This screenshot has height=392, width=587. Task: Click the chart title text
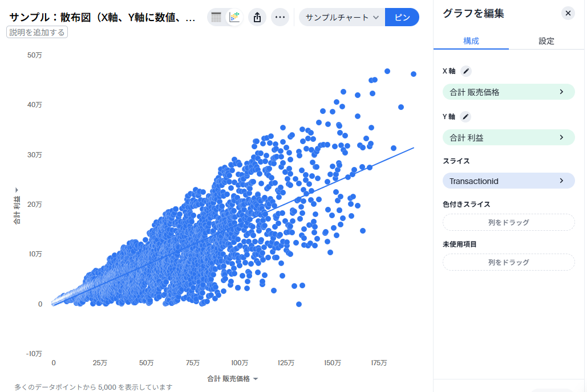click(103, 17)
